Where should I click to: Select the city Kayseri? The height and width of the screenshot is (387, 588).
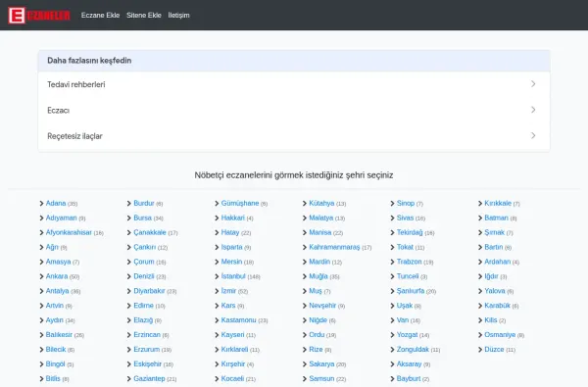click(232, 335)
